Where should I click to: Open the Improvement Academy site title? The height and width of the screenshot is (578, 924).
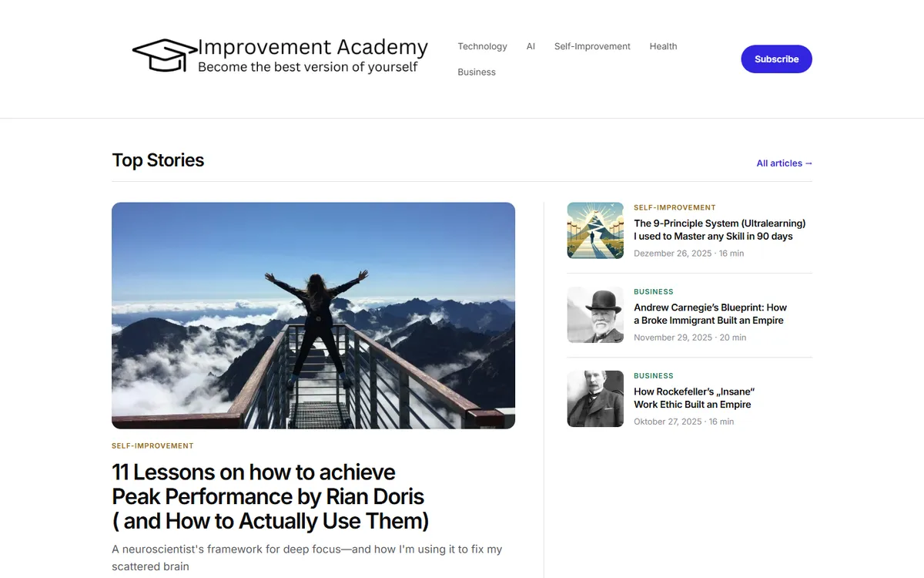click(x=313, y=47)
